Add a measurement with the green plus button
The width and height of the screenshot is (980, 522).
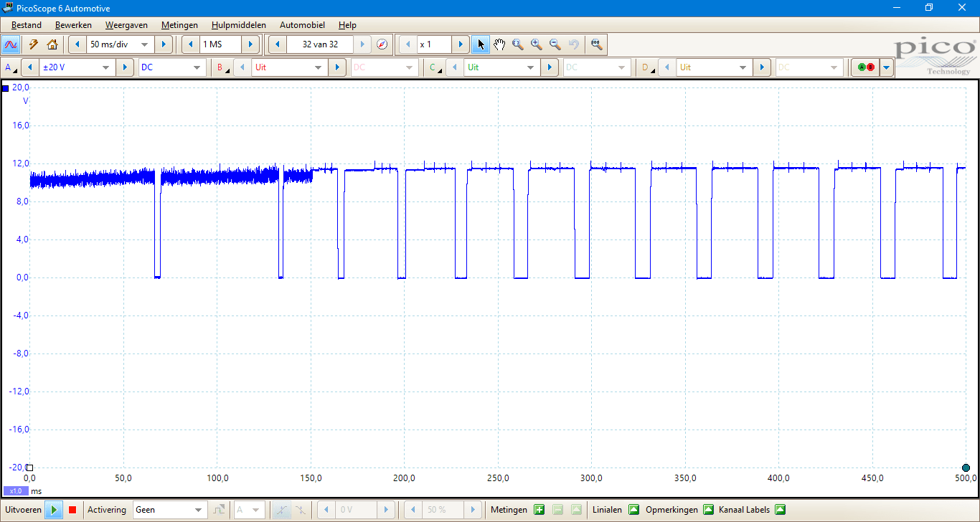click(539, 510)
